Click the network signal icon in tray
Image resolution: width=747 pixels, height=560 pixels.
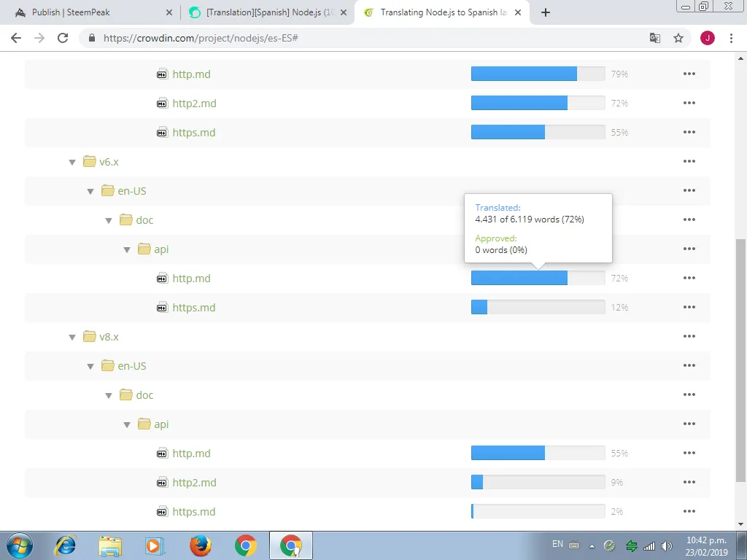point(649,546)
